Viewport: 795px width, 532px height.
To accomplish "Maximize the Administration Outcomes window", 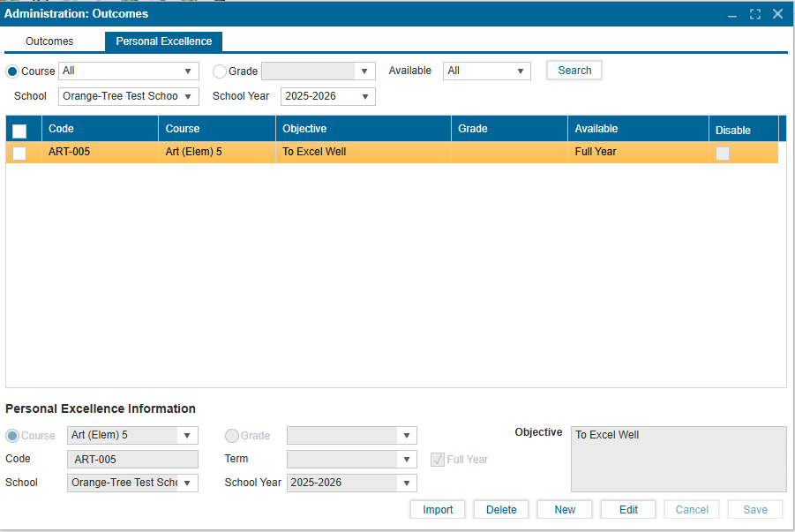I will click(x=755, y=14).
